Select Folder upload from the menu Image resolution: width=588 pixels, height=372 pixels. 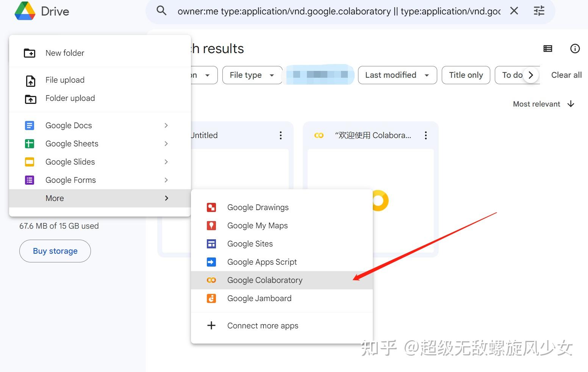(70, 98)
